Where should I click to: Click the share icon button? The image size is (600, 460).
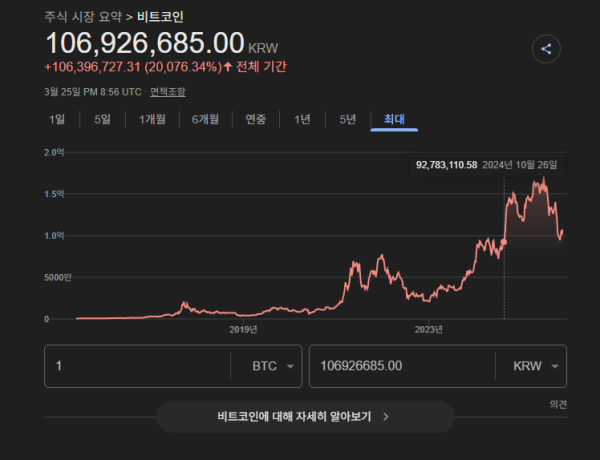[x=545, y=48]
